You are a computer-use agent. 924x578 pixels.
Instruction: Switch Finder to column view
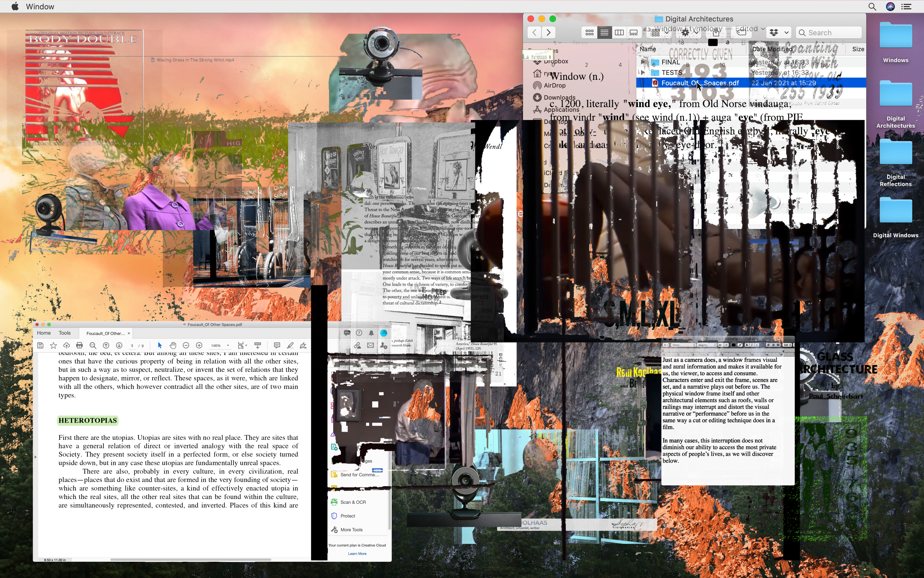[x=619, y=32]
